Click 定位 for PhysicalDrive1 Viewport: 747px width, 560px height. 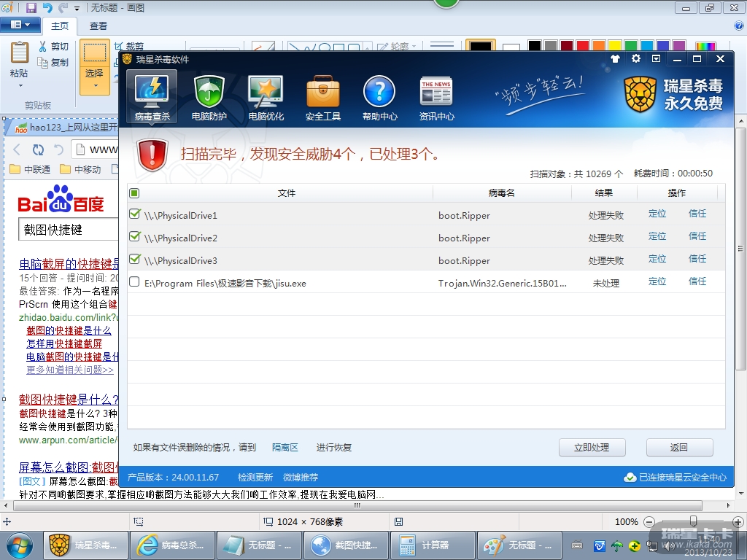tap(657, 214)
